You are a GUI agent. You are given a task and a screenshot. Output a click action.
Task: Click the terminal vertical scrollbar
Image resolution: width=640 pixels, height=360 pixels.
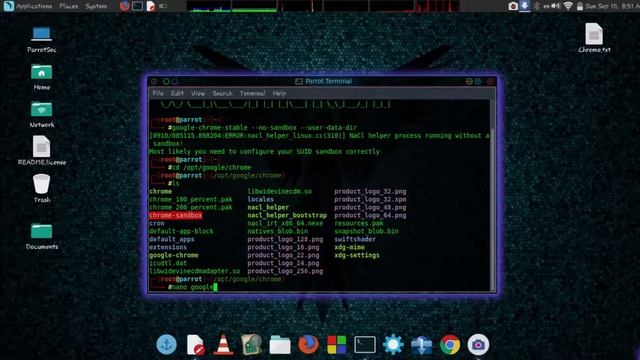[493, 196]
